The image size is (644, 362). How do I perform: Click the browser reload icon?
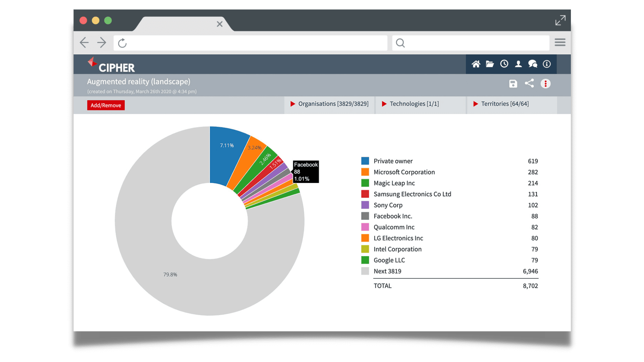coord(124,43)
